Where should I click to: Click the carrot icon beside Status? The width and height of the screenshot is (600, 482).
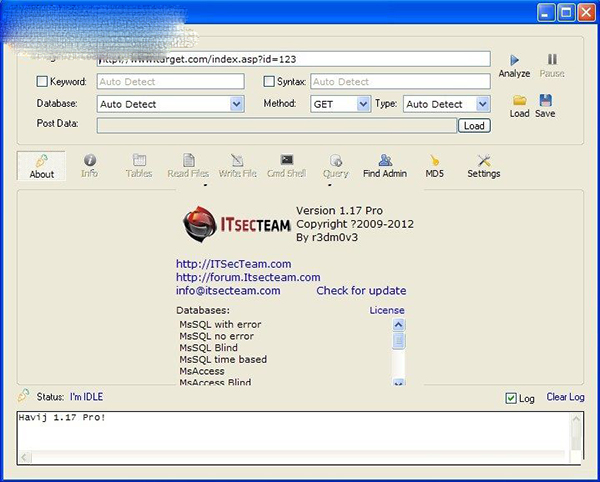pos(23,396)
